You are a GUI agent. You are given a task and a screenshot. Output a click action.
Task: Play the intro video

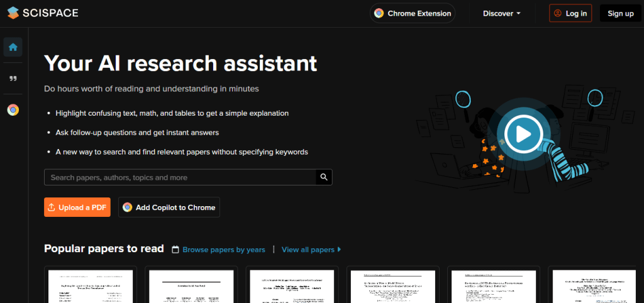[523, 133]
